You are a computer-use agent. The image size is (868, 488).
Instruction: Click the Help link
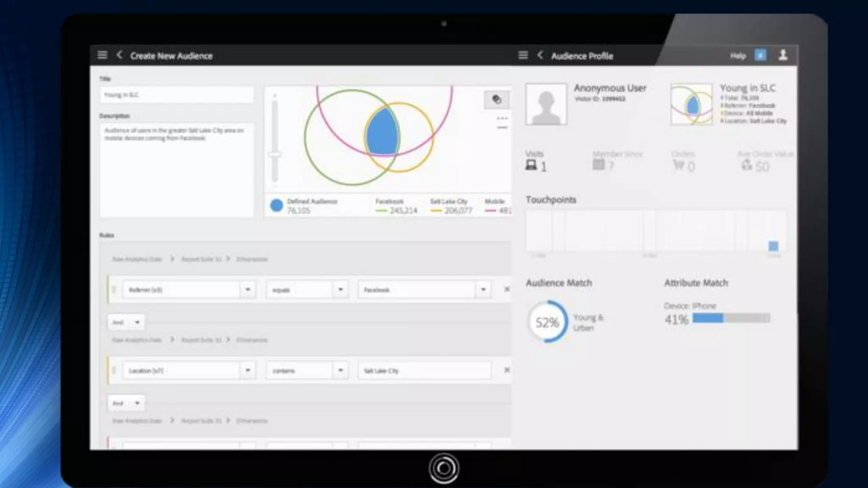(737, 56)
